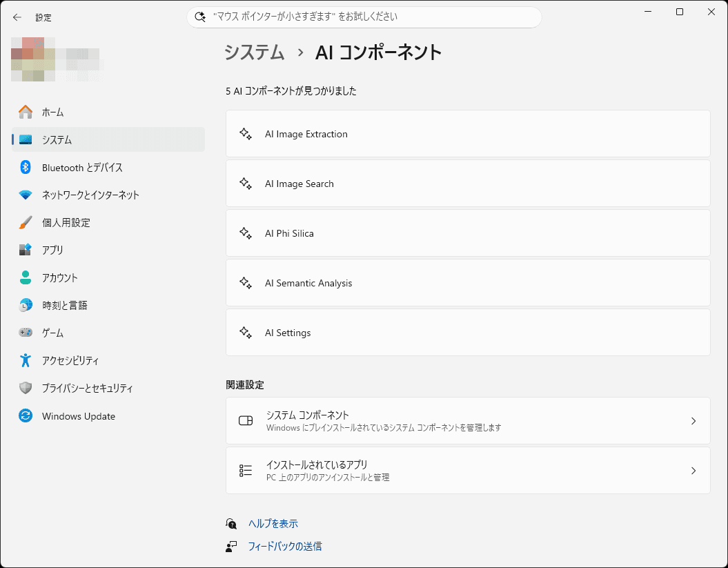Screen dimensions: 728x568
Task: Maximize the Settings window
Action: [680, 12]
